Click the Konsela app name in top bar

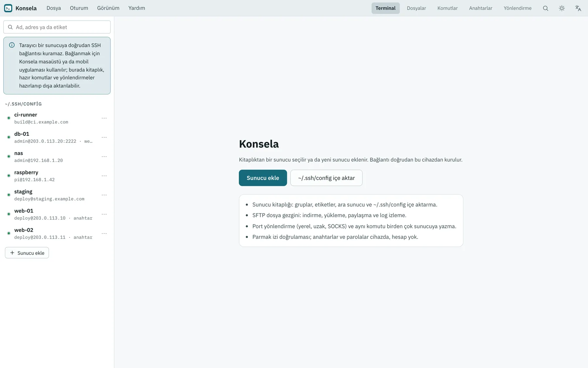point(26,8)
